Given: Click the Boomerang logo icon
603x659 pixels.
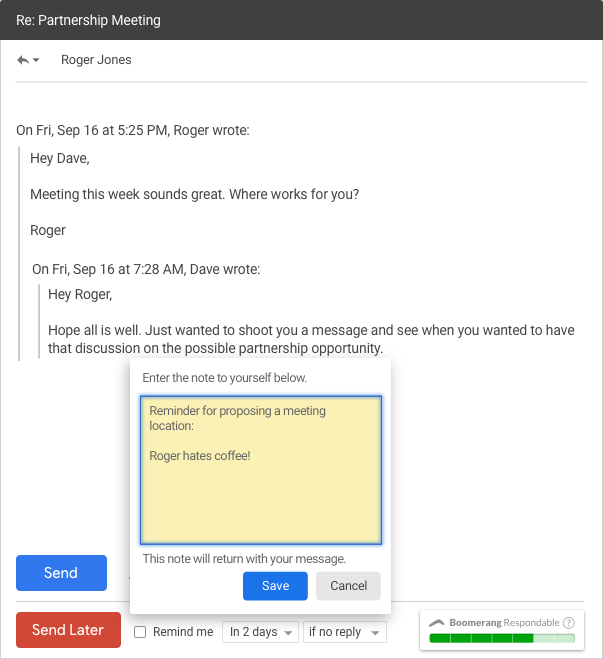Looking at the screenshot, I should (437, 622).
